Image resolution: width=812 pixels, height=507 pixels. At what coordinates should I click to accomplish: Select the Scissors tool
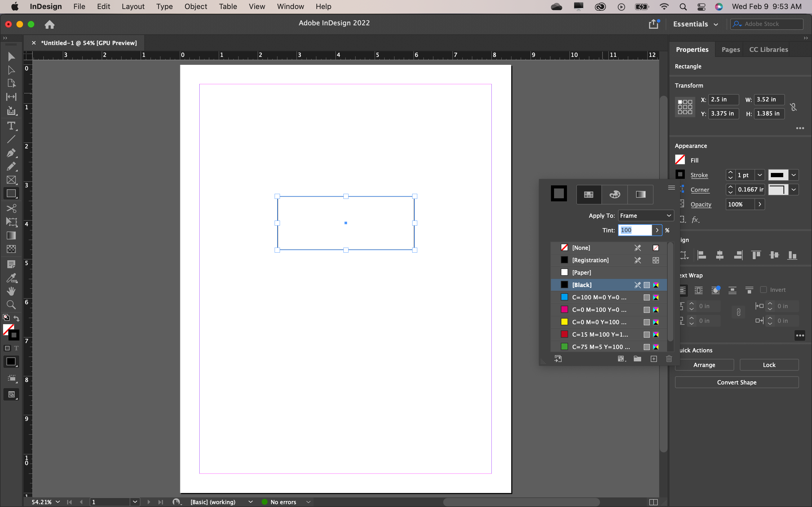11,208
